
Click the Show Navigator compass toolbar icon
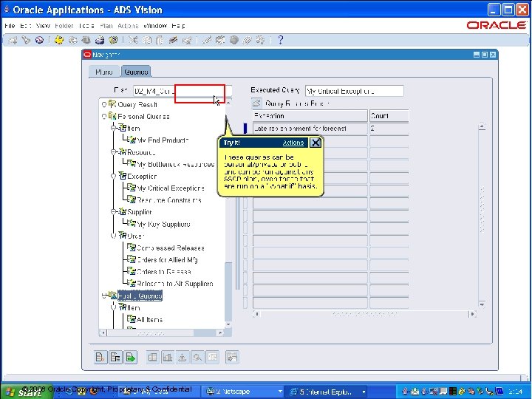(x=39, y=40)
